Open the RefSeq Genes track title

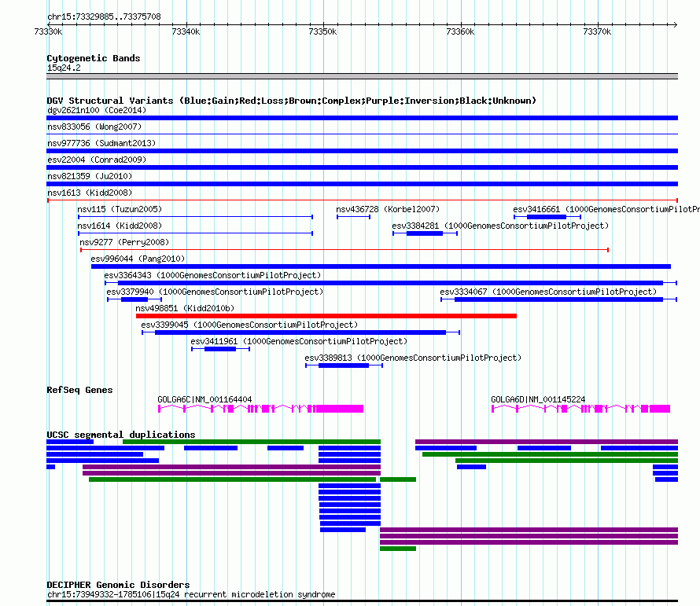(79, 390)
